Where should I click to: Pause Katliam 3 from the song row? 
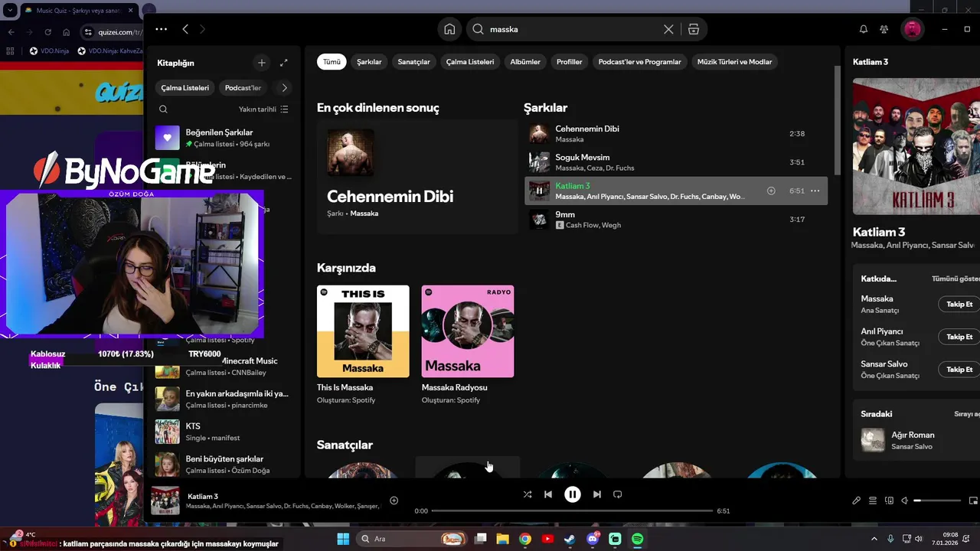(x=539, y=191)
